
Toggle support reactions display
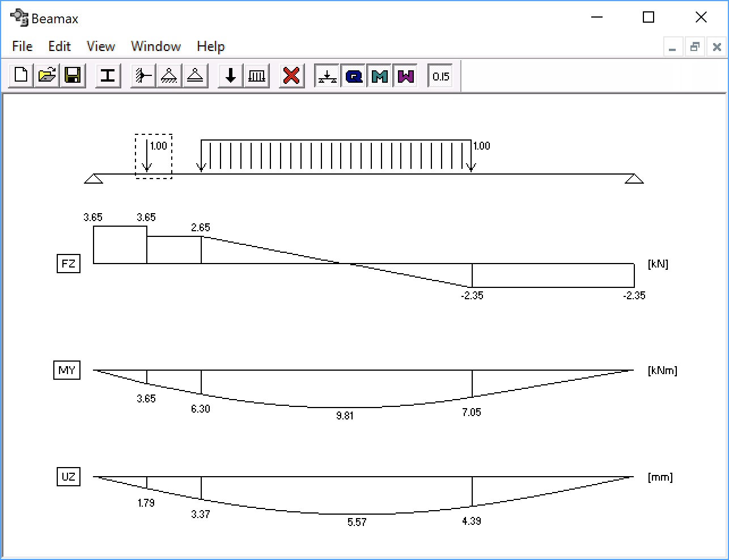(x=327, y=75)
